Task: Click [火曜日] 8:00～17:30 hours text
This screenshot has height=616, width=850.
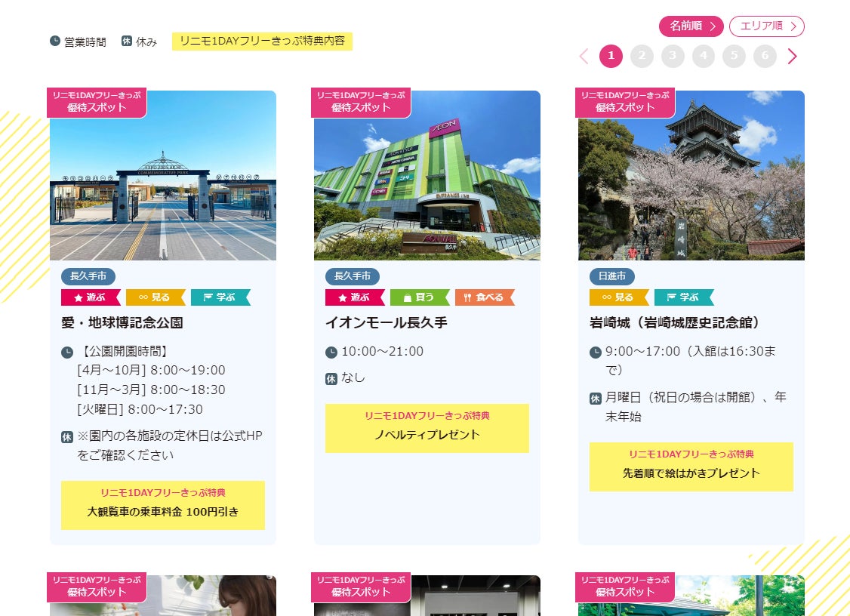Action: point(140,409)
